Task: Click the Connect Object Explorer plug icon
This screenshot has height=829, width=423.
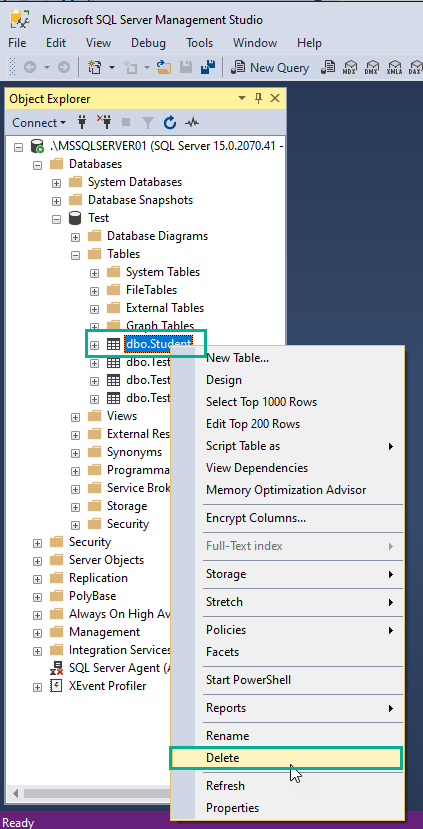Action: [x=82, y=123]
